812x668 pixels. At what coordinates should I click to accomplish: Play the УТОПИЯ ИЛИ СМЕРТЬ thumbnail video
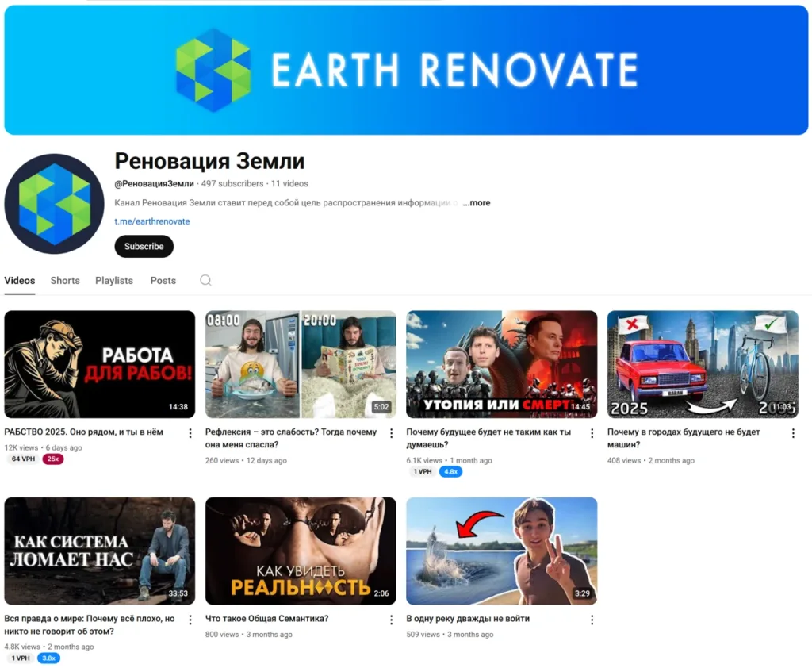(x=502, y=364)
